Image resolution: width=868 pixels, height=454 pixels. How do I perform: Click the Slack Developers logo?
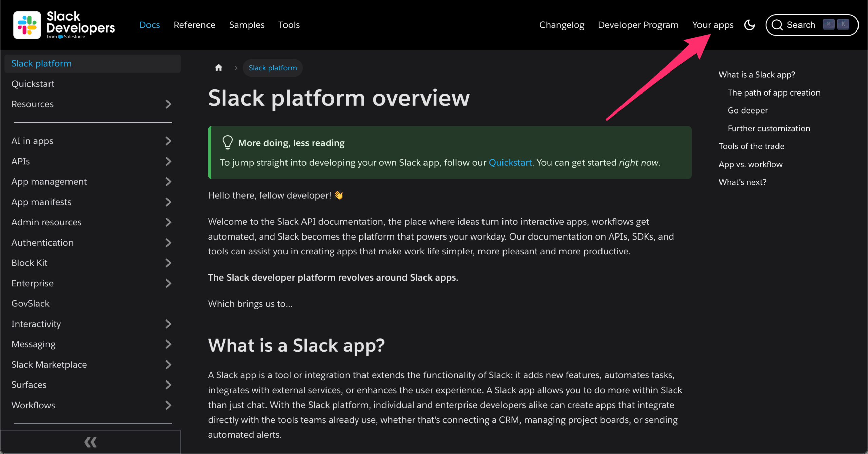pos(64,25)
